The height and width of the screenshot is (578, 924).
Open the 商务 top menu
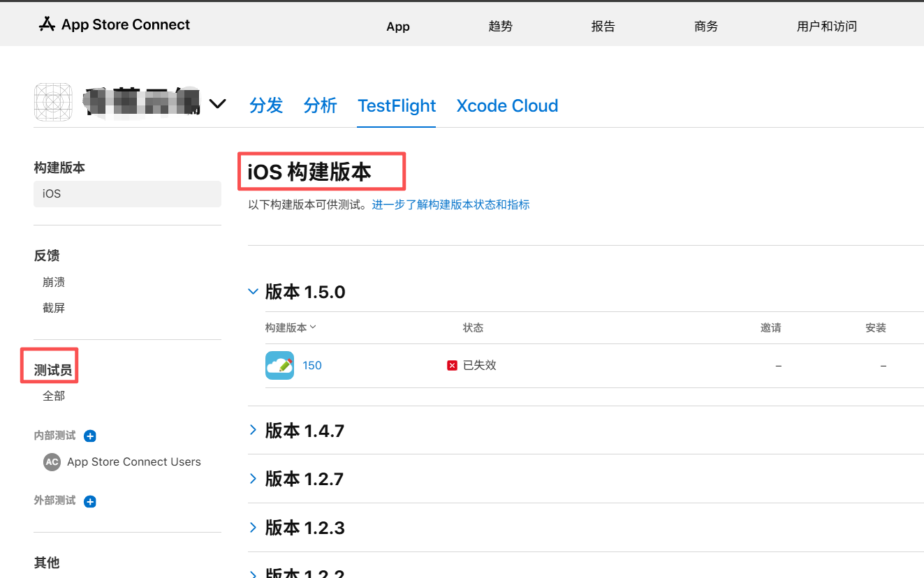706,27
